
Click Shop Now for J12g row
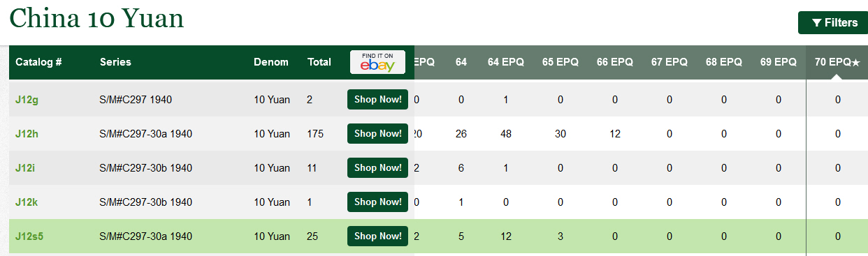coord(378,100)
